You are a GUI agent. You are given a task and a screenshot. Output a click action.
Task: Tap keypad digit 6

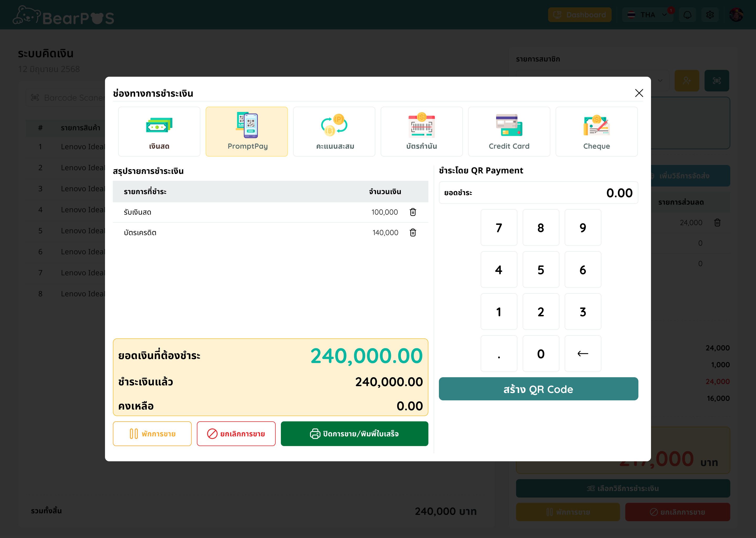tap(583, 270)
